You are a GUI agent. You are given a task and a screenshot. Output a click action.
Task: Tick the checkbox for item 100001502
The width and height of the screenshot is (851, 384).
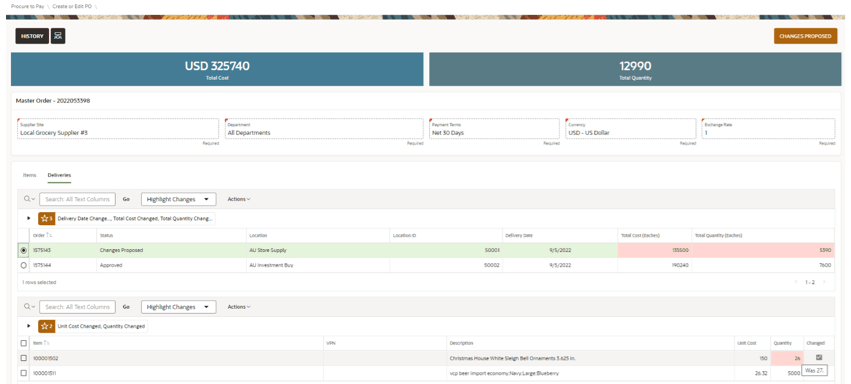pyautogui.click(x=23, y=358)
